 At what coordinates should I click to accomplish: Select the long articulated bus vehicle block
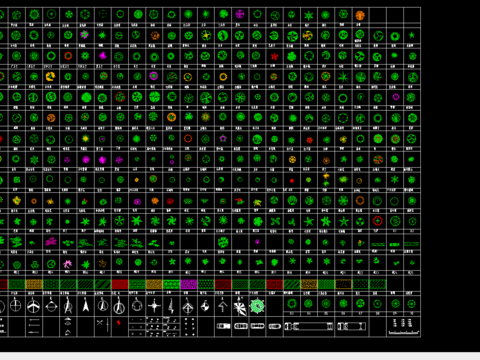(x=309, y=326)
